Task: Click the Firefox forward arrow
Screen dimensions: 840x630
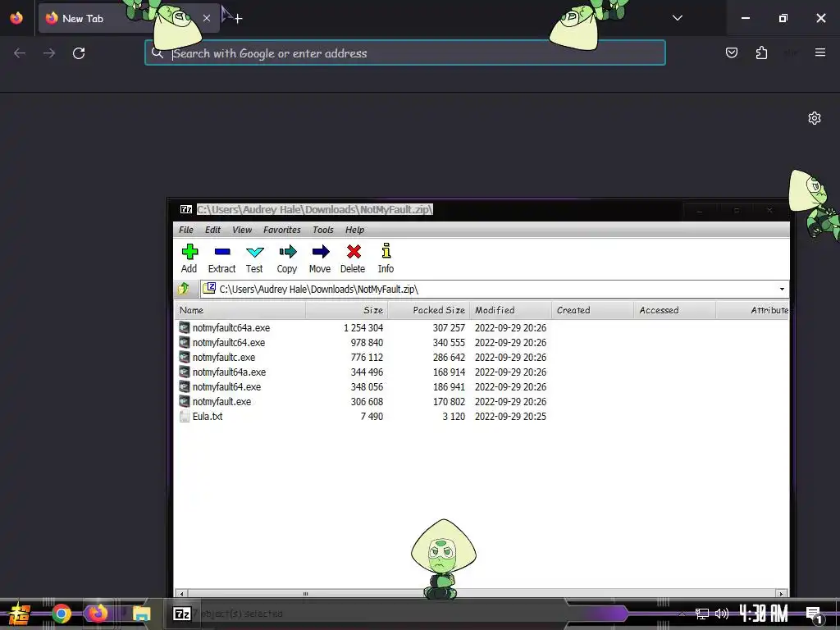Action: (x=49, y=53)
